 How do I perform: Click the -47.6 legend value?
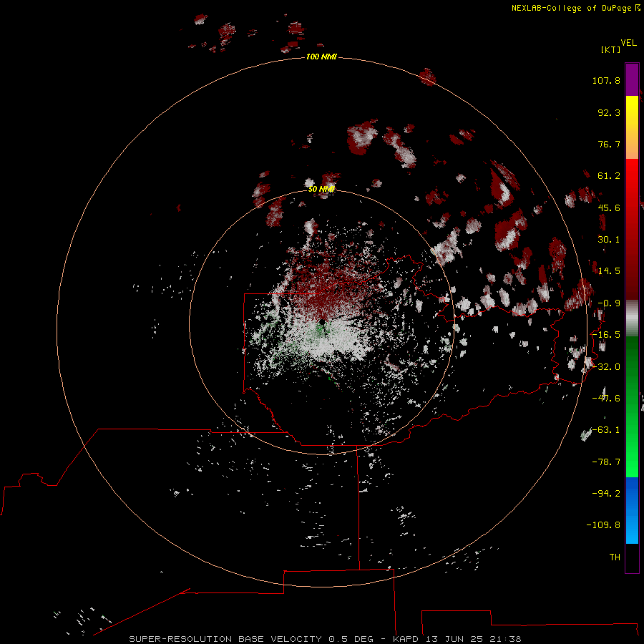click(x=606, y=399)
